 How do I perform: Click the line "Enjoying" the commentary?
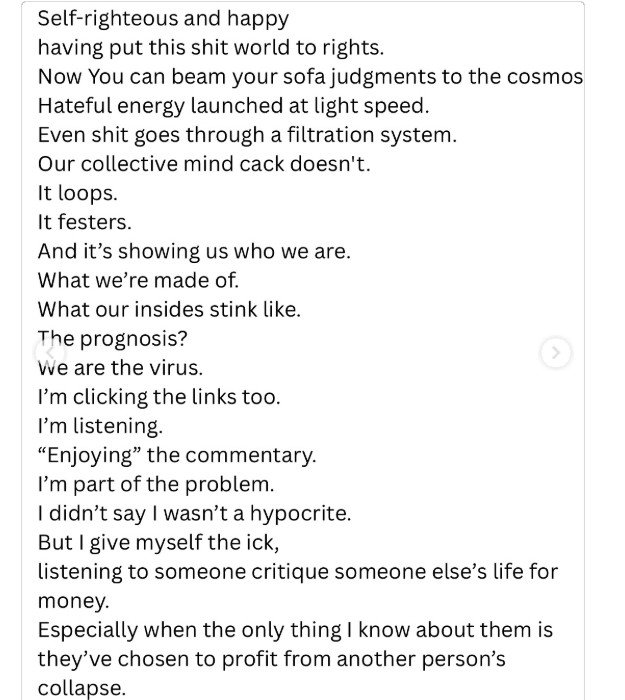point(177,455)
